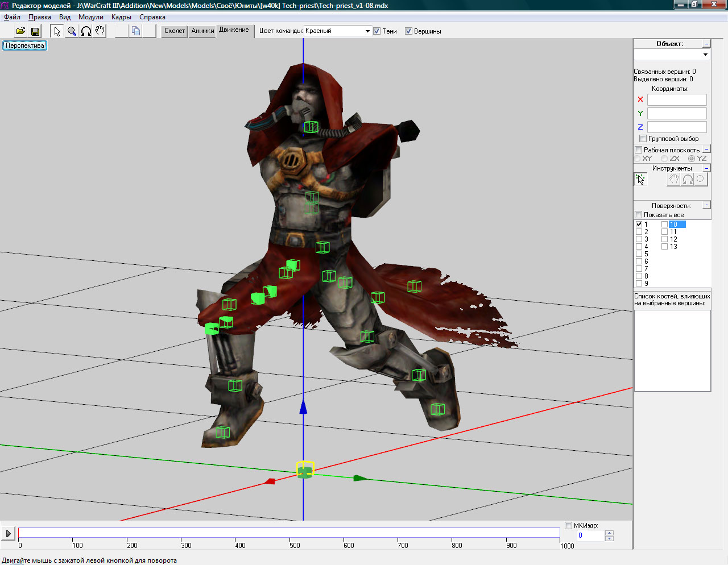Viewport: 728px width, 565px height.
Task: Select the magnifier zoom tool
Action: tap(72, 31)
